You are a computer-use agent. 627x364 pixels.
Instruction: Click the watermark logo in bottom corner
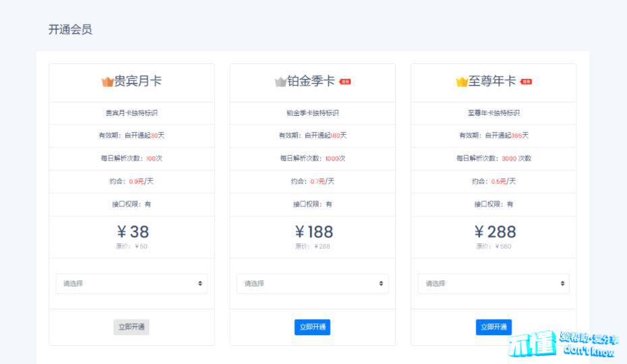562,344
